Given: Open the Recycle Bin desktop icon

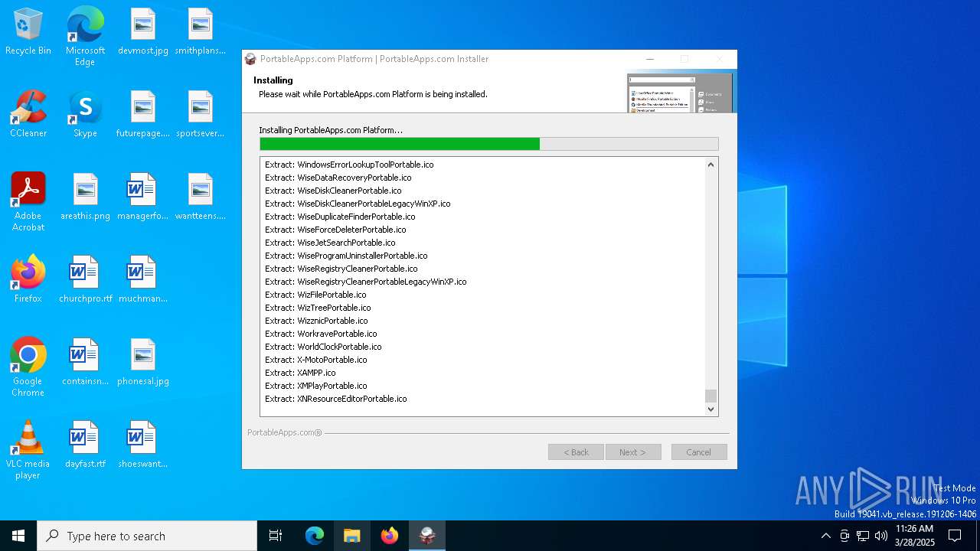Looking at the screenshot, I should [x=28, y=32].
